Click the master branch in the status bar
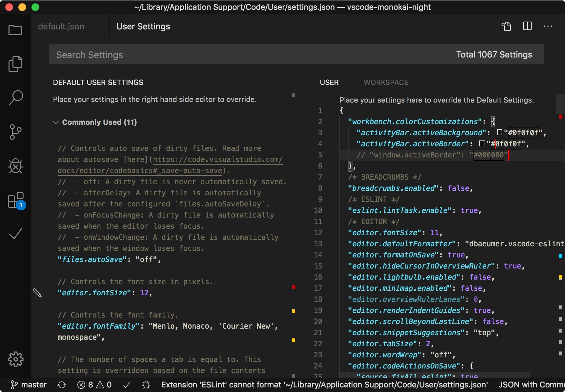 coord(29,384)
